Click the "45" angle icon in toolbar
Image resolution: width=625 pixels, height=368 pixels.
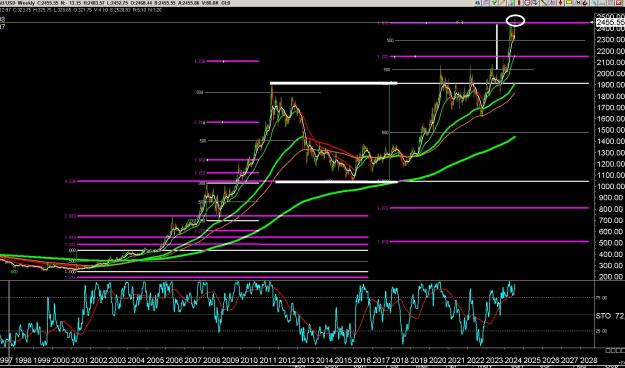[x=478, y=3]
